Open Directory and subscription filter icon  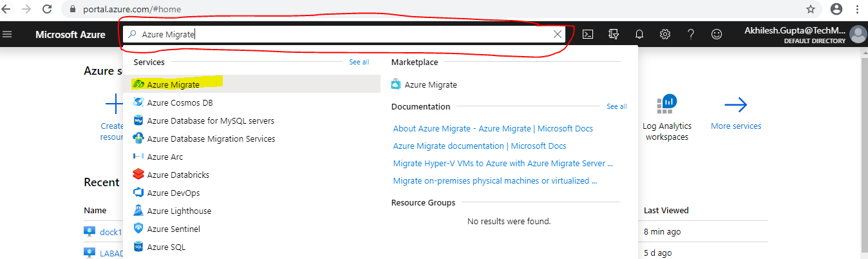point(614,34)
